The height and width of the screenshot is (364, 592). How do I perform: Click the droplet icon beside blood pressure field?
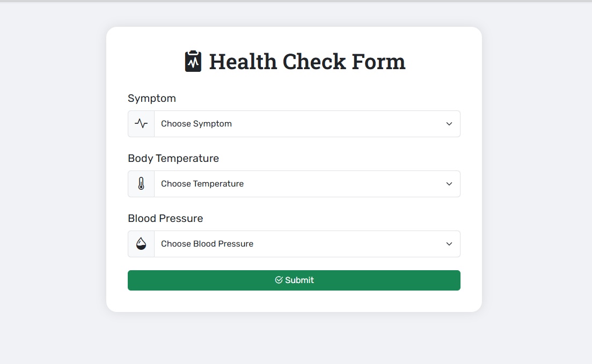click(141, 244)
